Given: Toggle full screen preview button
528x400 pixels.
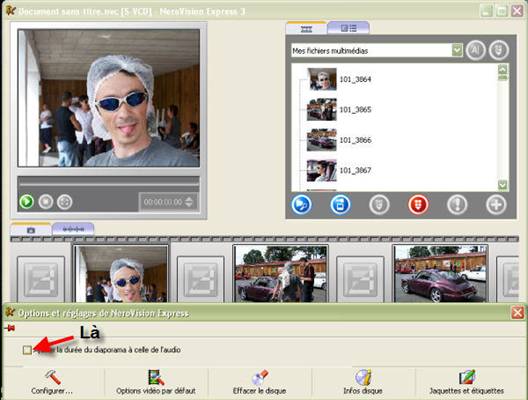Looking at the screenshot, I should [x=64, y=202].
